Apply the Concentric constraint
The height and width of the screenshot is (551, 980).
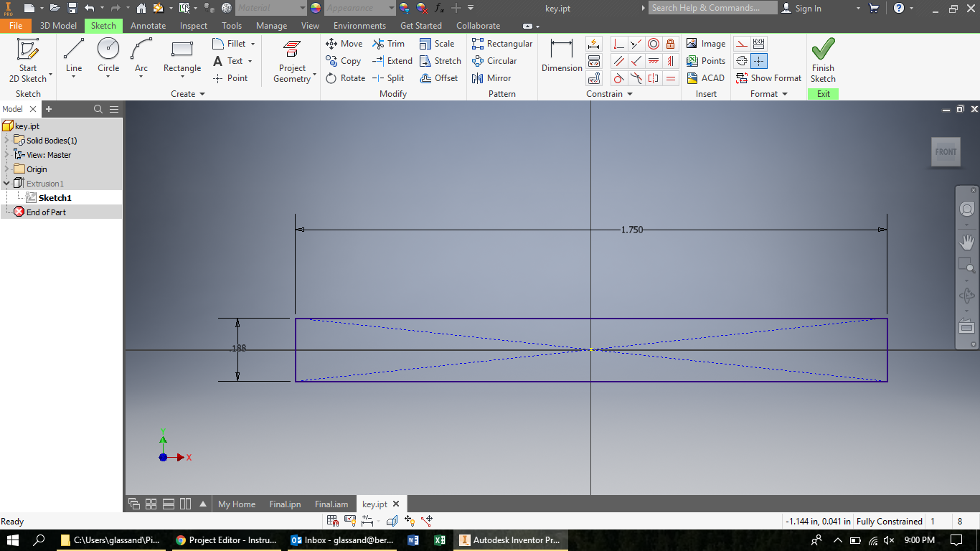tap(653, 44)
